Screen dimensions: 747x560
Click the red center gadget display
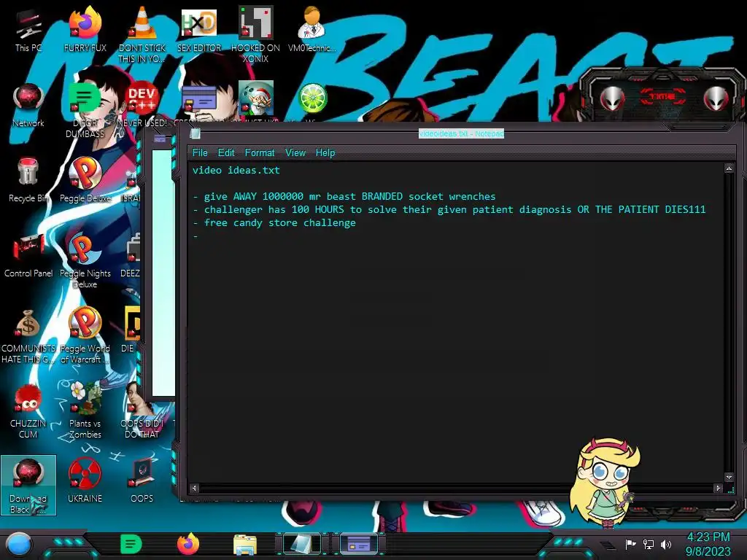pos(662,97)
